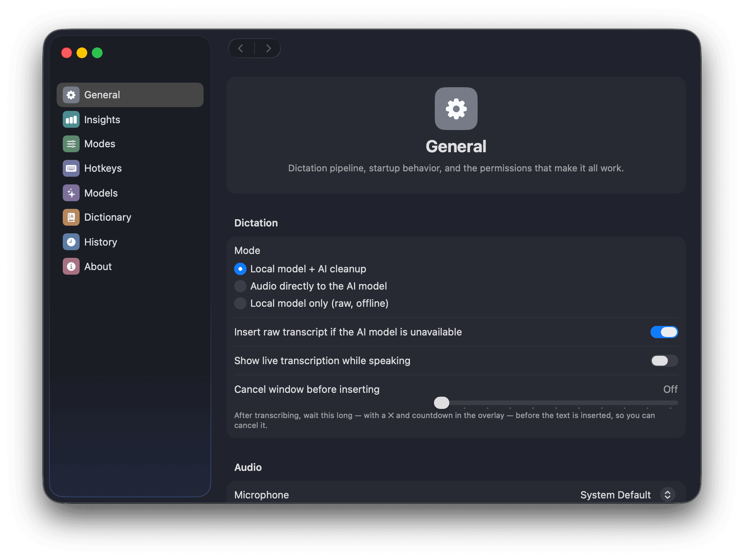
Task: Open the Microphone System Default dropdown
Action: pyautogui.click(x=628, y=495)
